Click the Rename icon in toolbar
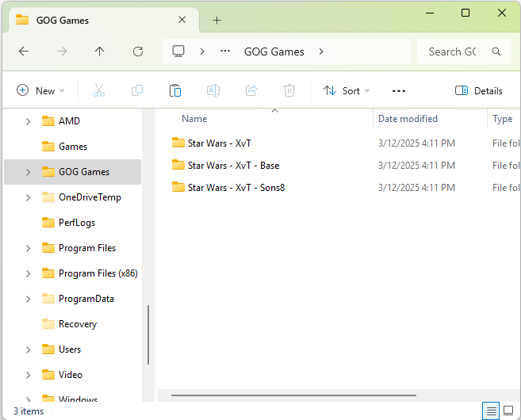 tap(213, 91)
